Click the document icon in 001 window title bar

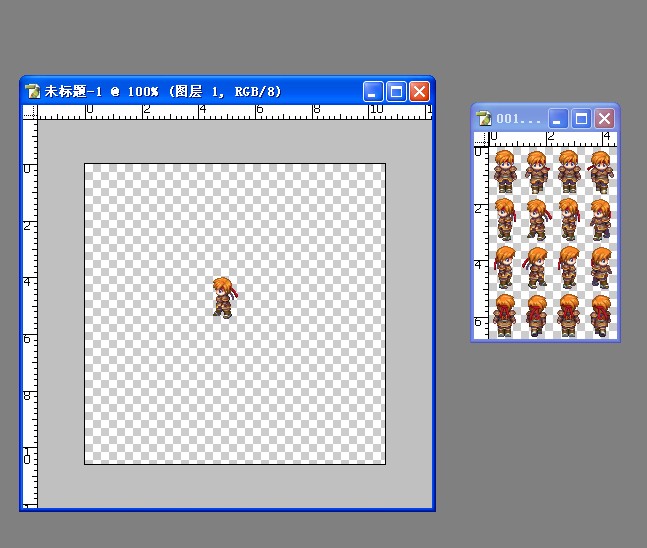click(484, 119)
